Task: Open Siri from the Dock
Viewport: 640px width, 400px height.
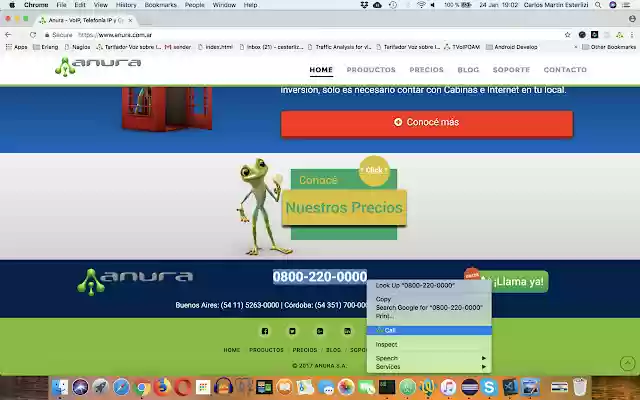Action: click(80, 387)
